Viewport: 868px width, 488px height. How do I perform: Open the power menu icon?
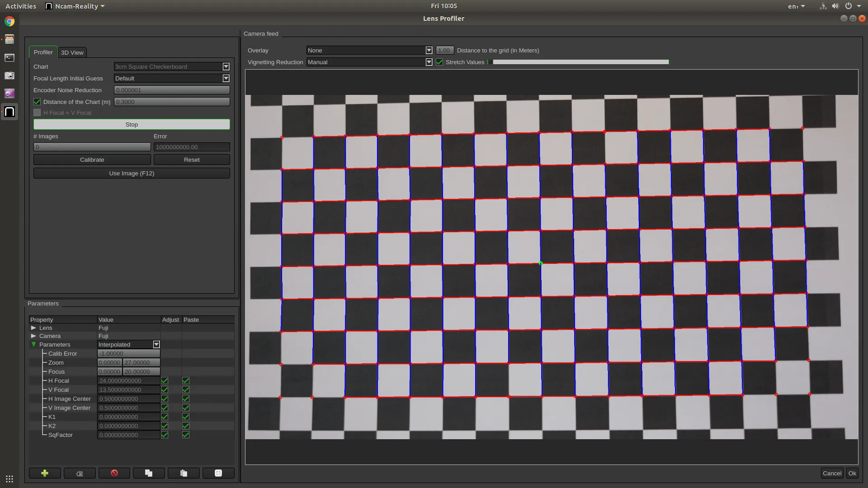coord(849,6)
